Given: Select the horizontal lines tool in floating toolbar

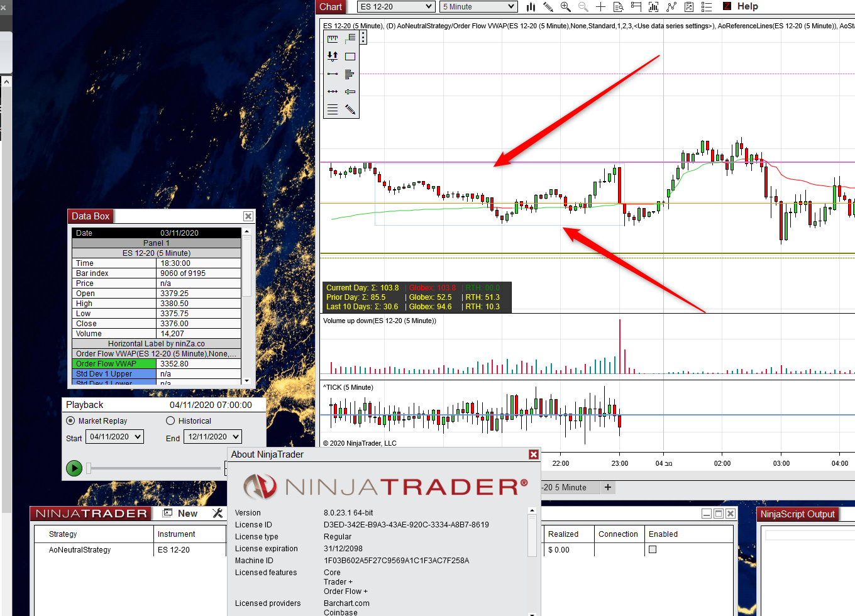Looking at the screenshot, I should [x=333, y=109].
